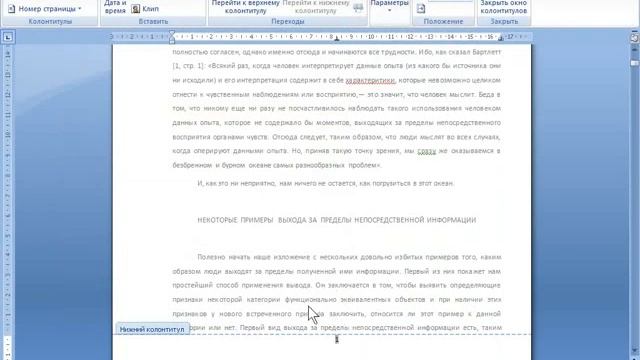Click the vertical scrollbar thumb
This screenshot has width=640, height=360.
pos(635,63)
